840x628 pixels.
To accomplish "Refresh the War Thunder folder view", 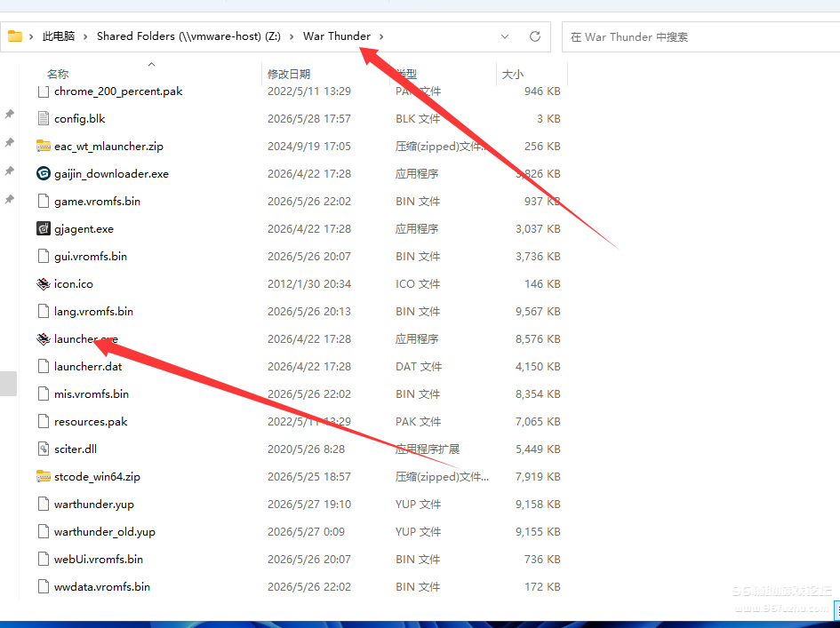I will pyautogui.click(x=534, y=36).
